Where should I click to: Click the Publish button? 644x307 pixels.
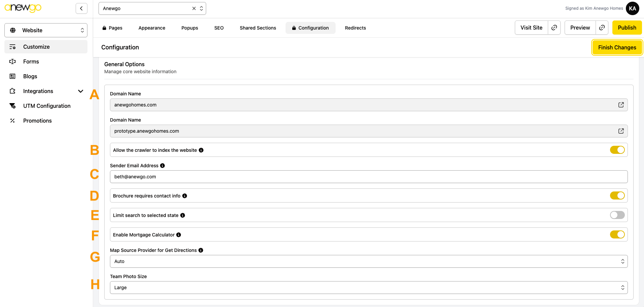627,28
